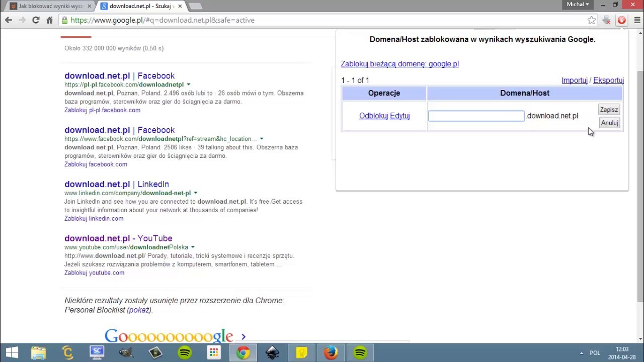The height and width of the screenshot is (362, 644).
Task: Open the SC monitor app on taskbar
Action: coord(97,352)
